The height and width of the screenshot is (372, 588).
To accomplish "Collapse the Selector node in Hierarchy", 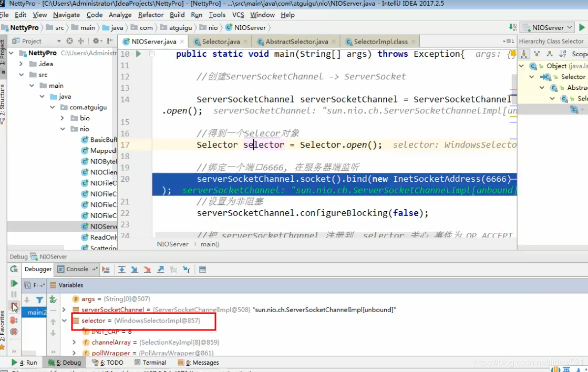I will [531, 77].
